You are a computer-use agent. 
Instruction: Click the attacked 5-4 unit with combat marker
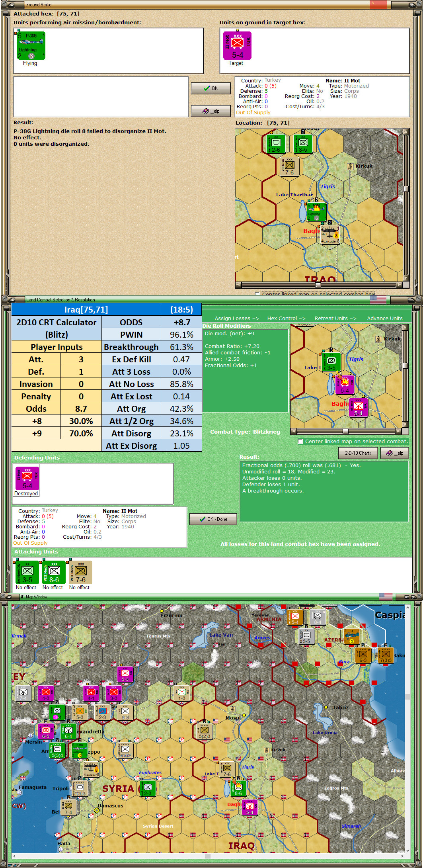pos(345,384)
